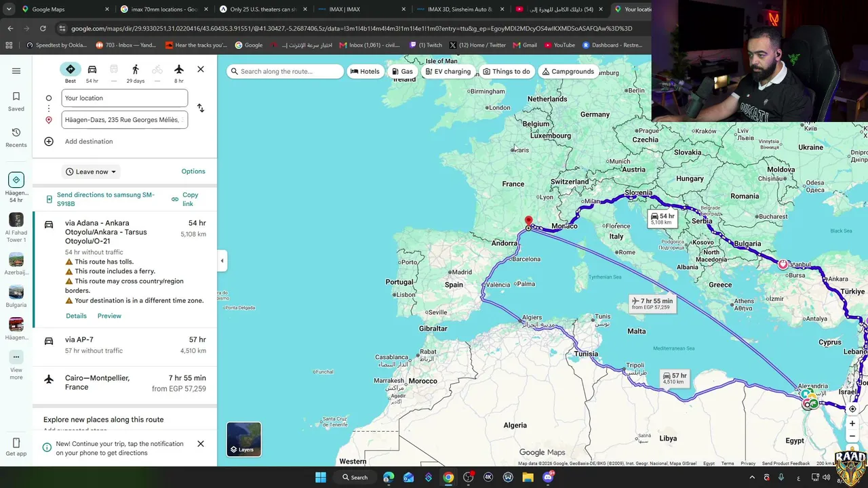Open the Layers map thumbnail

click(x=244, y=439)
